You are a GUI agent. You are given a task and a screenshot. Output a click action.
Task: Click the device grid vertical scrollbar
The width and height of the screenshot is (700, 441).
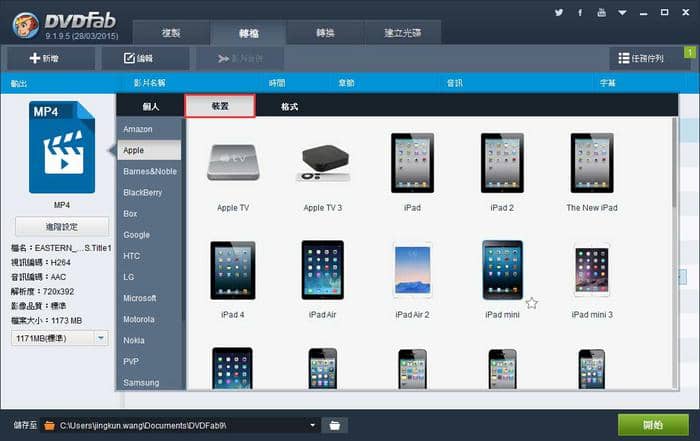coord(674,163)
